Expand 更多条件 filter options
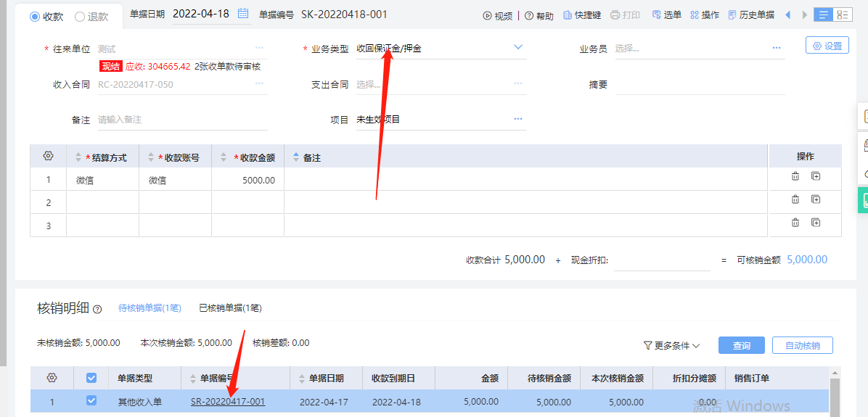The height and width of the screenshot is (417, 868). (x=671, y=346)
